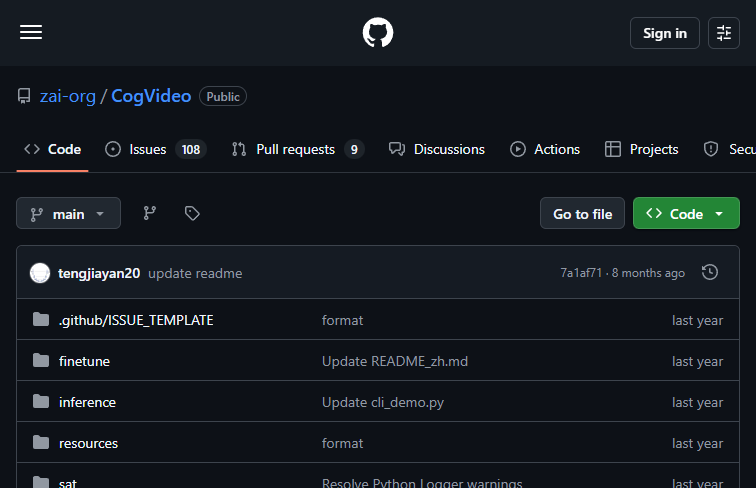Click folder icon of resources row
The height and width of the screenshot is (488, 756).
(x=41, y=442)
